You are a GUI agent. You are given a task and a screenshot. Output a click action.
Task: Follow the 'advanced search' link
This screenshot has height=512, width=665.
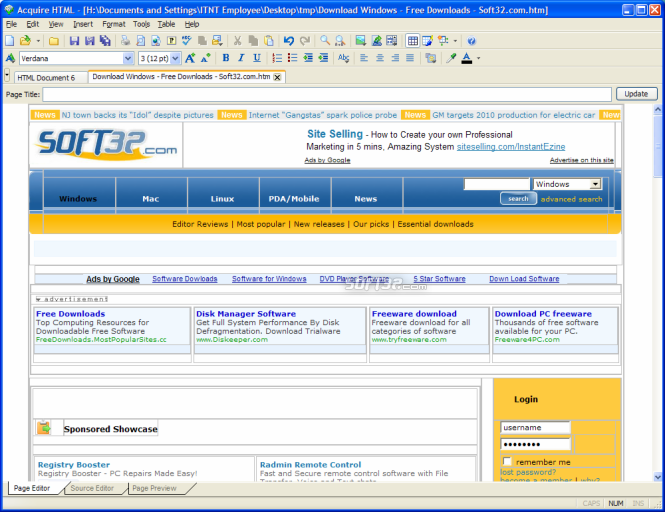[571, 199]
